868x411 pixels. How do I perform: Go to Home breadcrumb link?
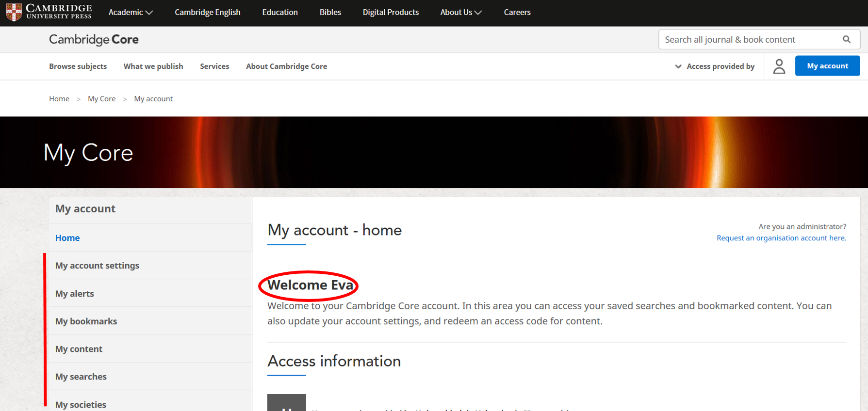pos(59,99)
